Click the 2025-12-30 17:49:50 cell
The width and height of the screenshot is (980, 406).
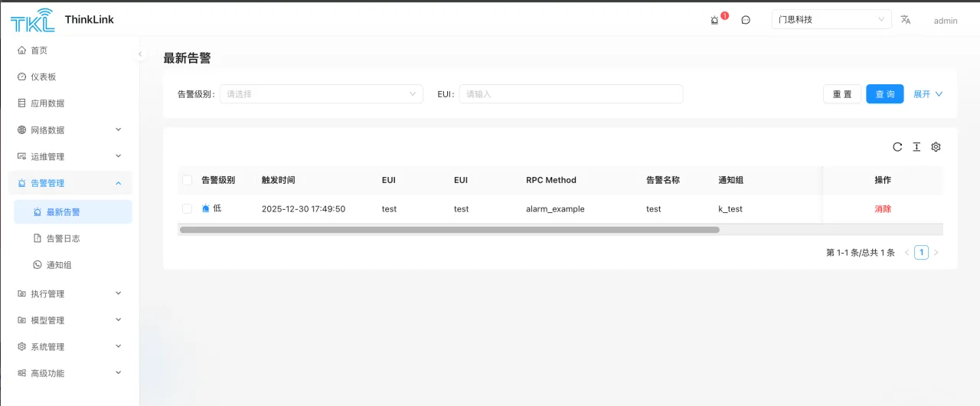(303, 208)
